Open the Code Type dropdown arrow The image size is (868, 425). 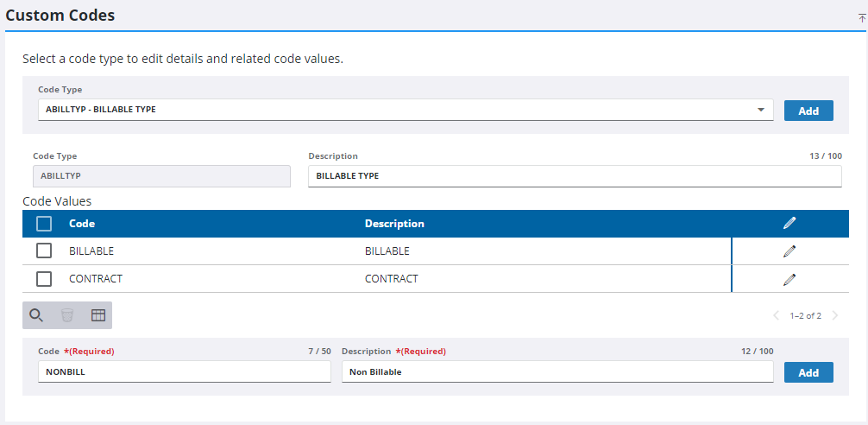761,110
